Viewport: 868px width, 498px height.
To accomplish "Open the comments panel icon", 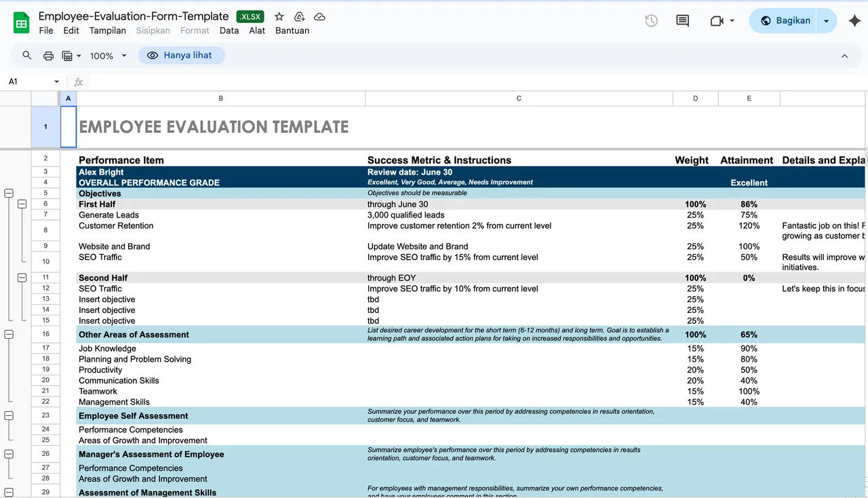I will (683, 21).
